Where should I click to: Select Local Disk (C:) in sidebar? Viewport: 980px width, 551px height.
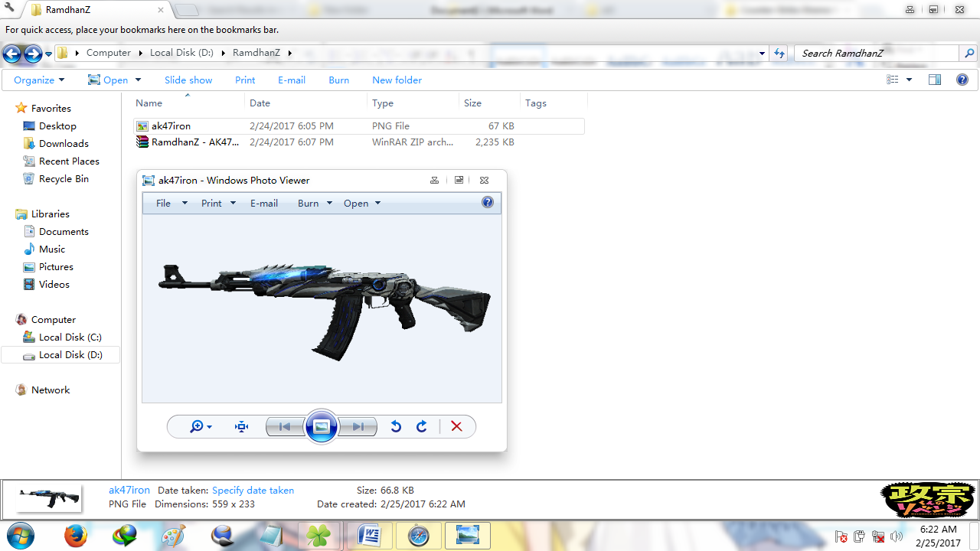pos(70,337)
